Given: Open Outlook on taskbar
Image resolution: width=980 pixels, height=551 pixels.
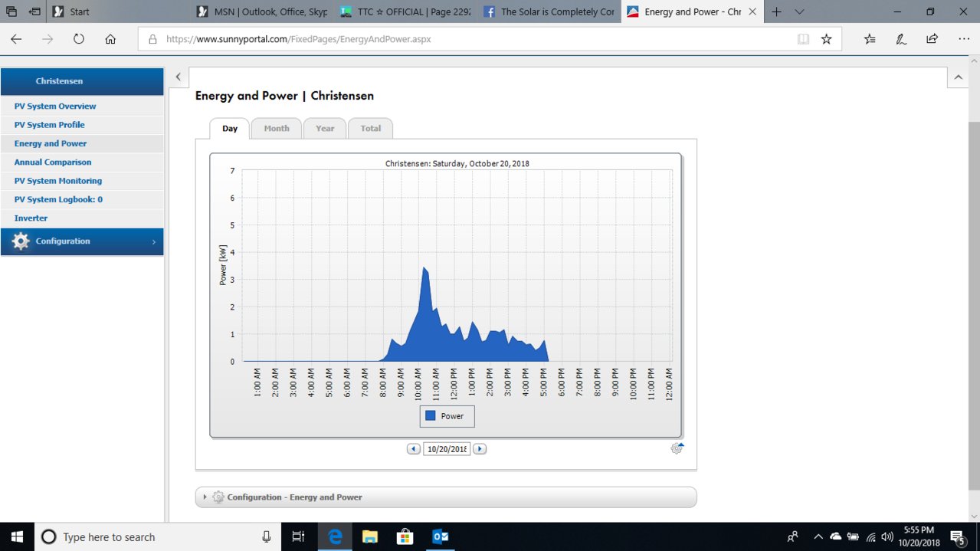Looking at the screenshot, I should tap(441, 536).
